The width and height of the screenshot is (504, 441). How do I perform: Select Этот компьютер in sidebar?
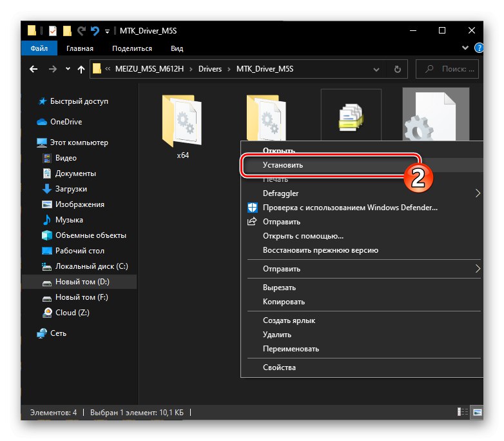(x=79, y=142)
